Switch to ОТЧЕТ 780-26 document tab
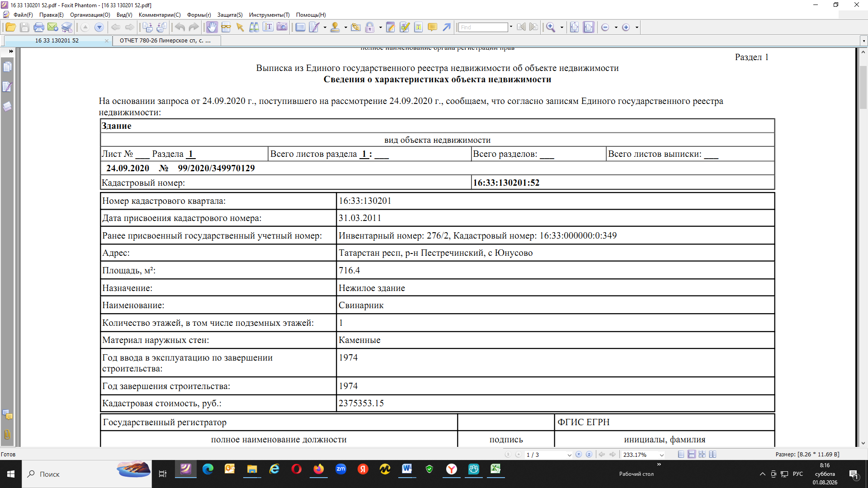Viewport: 868px width, 488px height. coord(165,41)
